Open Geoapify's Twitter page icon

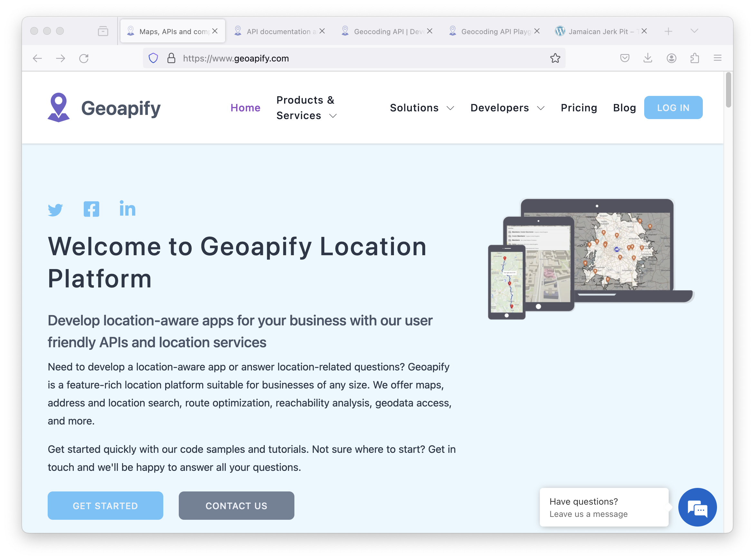pyautogui.click(x=55, y=210)
